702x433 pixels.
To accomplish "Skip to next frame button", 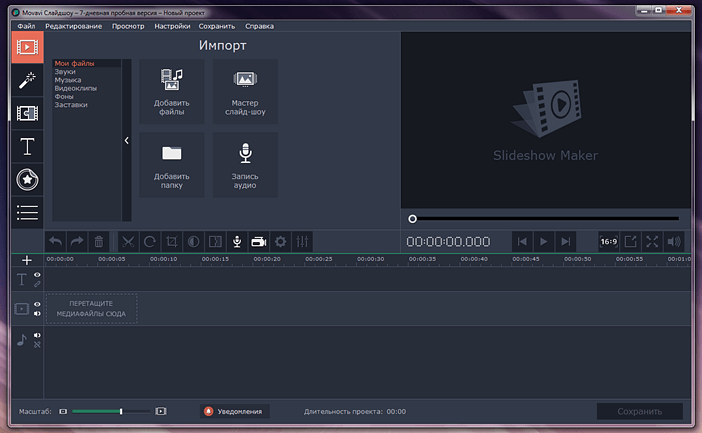I will point(565,242).
